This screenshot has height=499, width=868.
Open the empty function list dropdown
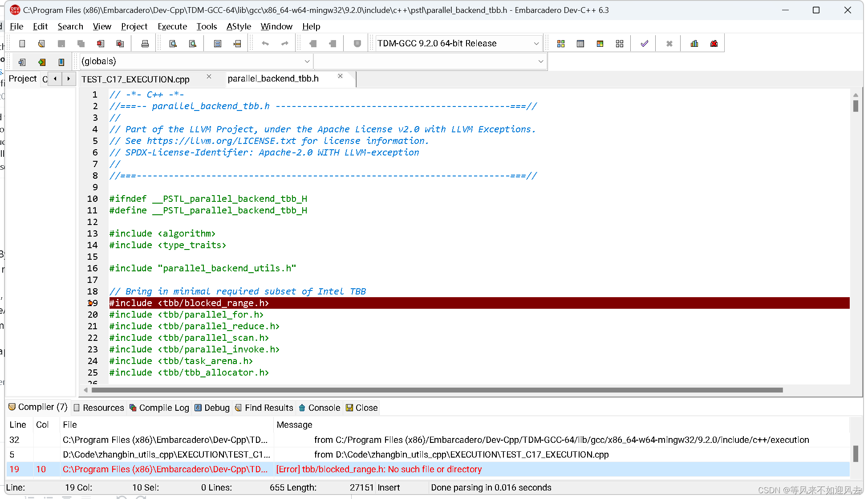(541, 61)
